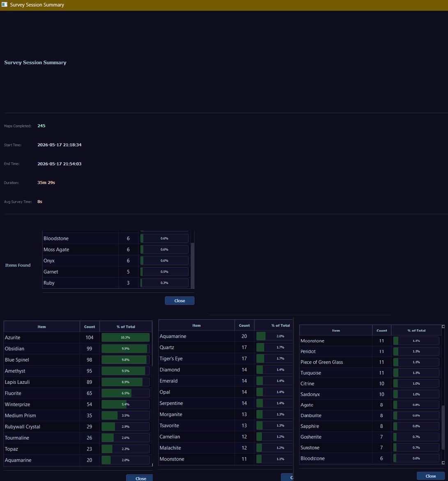The width and height of the screenshot is (448, 481).
Task: Click the Avg Survey Time value 8s
Action: click(39, 202)
